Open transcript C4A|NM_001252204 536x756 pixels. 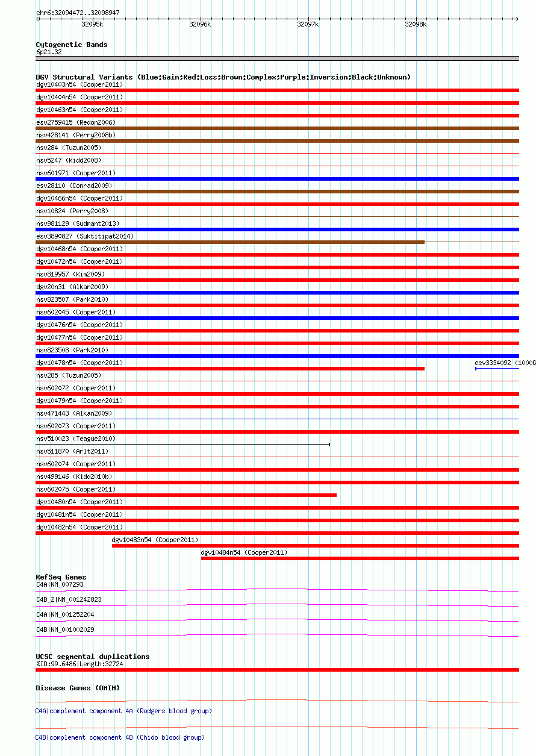(65, 614)
